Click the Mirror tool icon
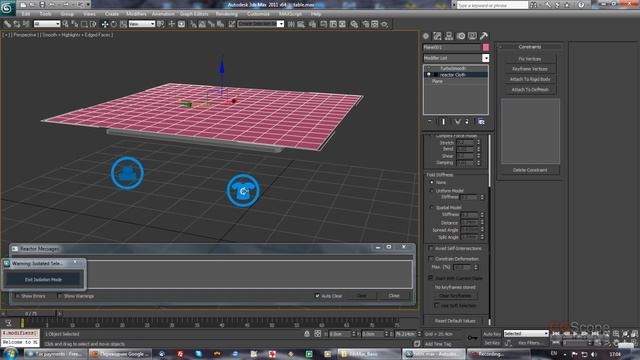This screenshot has width=640, height=360. [x=291, y=24]
